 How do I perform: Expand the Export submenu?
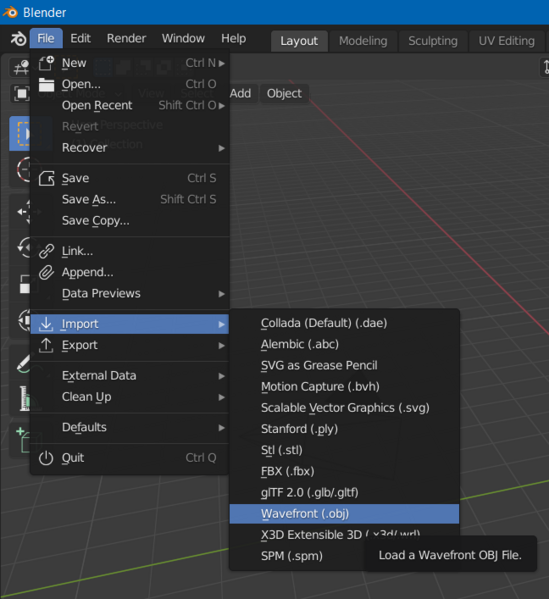(130, 345)
